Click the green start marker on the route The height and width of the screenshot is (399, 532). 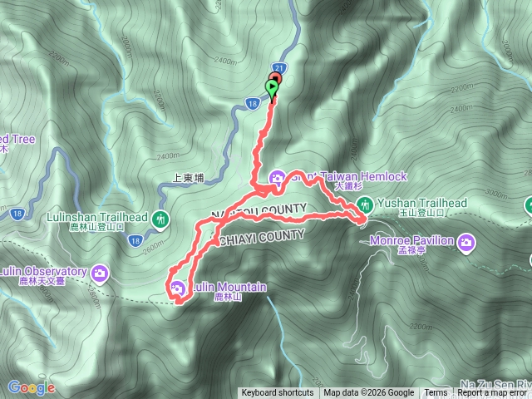272,89
